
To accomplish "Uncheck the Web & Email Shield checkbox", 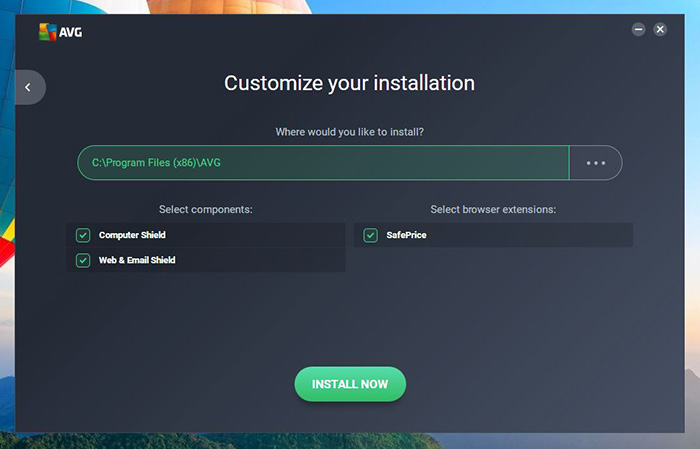I will tap(83, 260).
